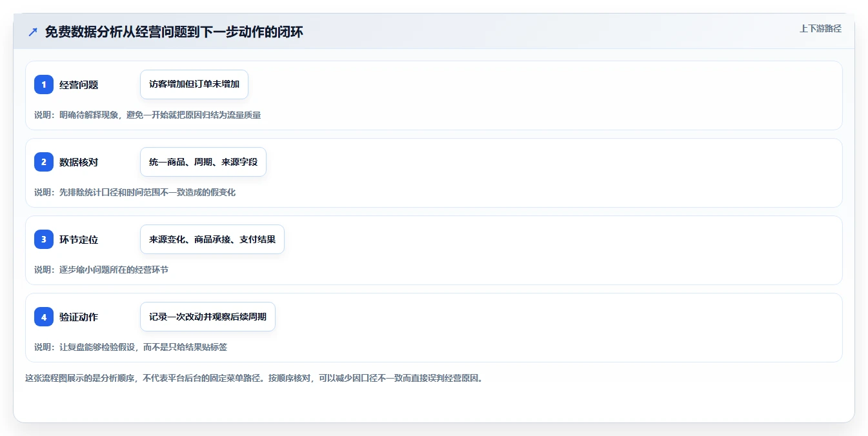Click the note 说明：逐步缩小问题所在的经营环节
Screen dimensions: 868x436
pos(101,270)
